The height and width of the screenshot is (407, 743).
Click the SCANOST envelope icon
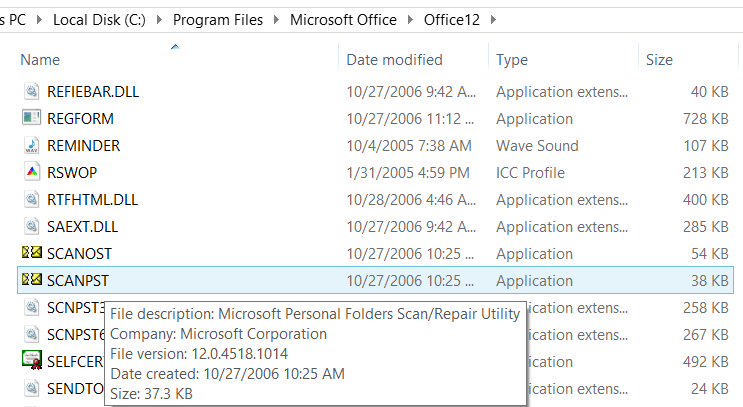click(x=32, y=253)
